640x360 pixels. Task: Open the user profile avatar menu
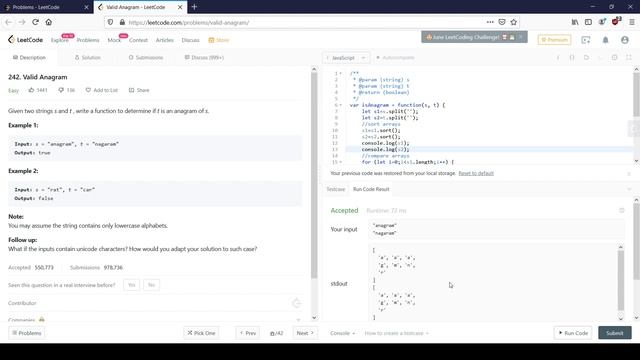(624, 40)
